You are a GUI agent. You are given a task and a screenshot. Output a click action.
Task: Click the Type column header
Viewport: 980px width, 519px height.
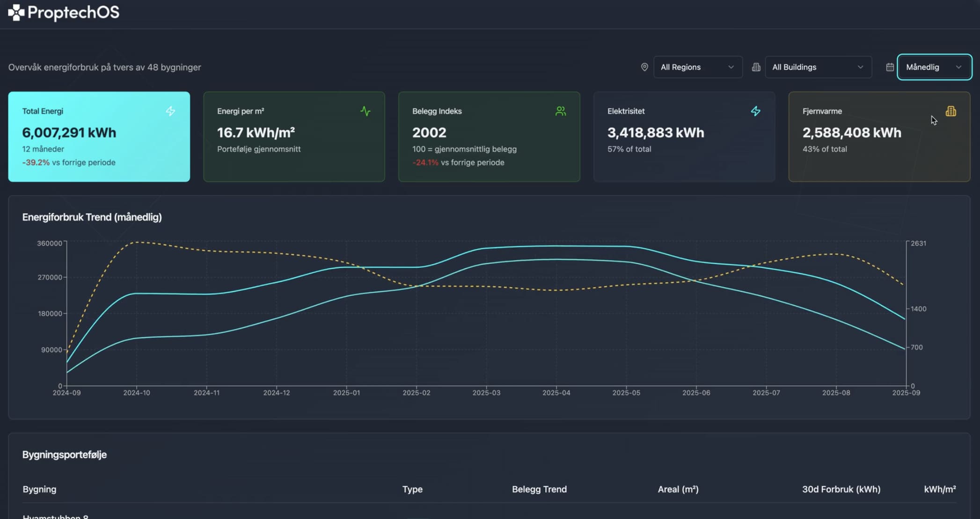coord(412,489)
